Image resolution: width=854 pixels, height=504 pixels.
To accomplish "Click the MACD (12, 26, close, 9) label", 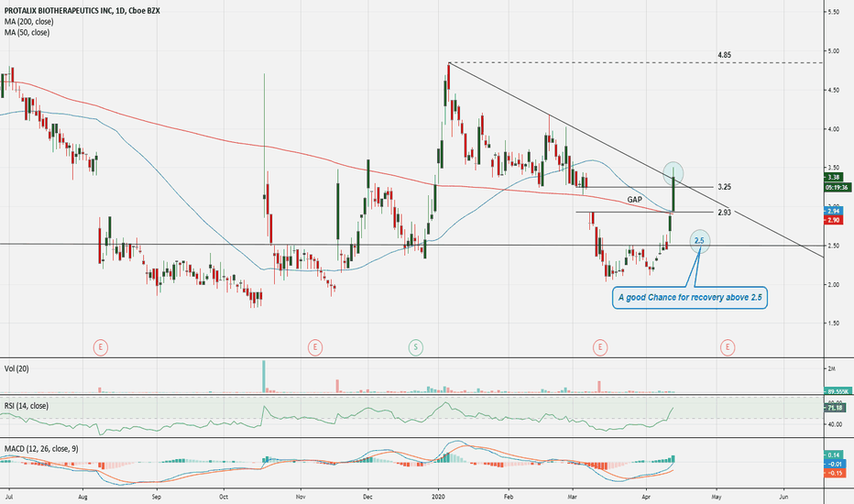I will pos(41,449).
